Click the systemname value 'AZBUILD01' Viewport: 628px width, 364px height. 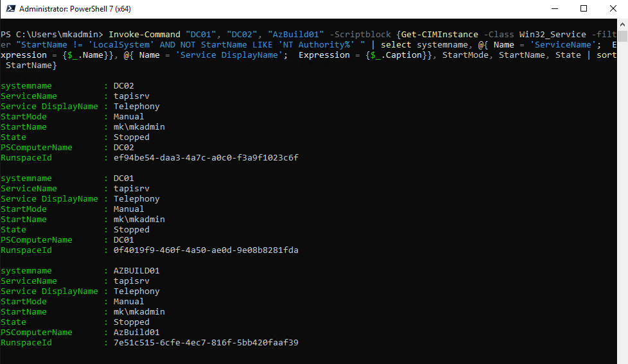pos(137,271)
